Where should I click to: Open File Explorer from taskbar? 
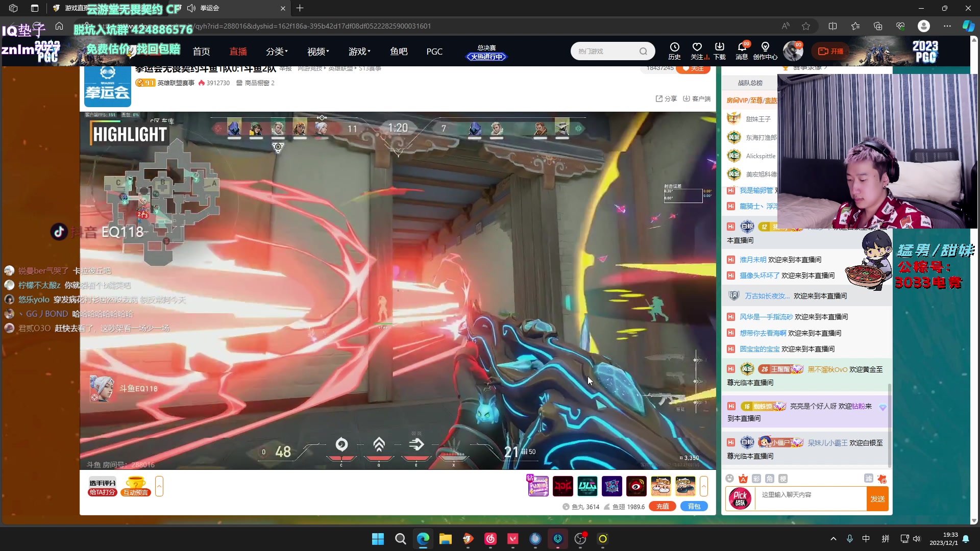(445, 539)
